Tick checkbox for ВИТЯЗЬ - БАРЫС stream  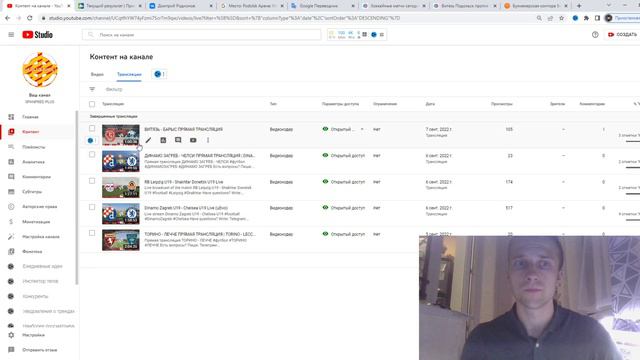92,128
